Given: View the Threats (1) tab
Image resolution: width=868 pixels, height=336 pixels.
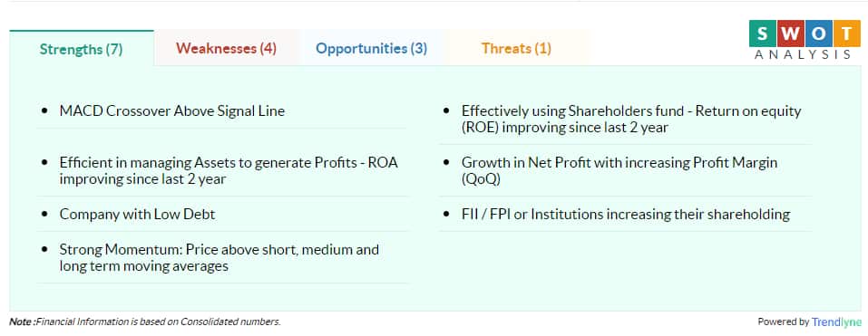Looking at the screenshot, I should click(x=516, y=48).
